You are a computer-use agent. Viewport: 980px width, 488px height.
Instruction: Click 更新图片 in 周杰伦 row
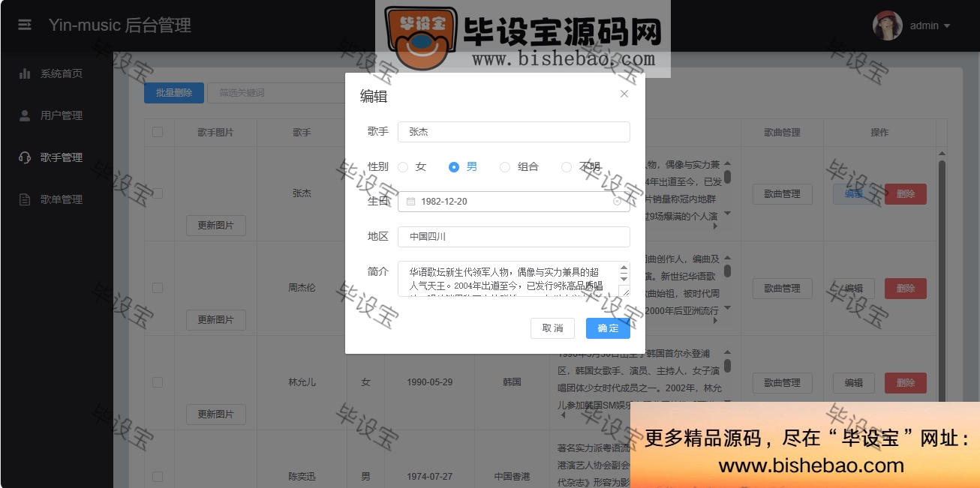pyautogui.click(x=216, y=319)
